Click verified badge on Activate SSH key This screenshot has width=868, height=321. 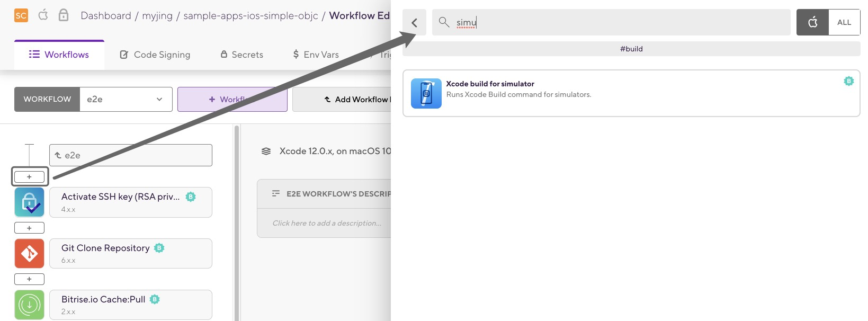(x=191, y=197)
